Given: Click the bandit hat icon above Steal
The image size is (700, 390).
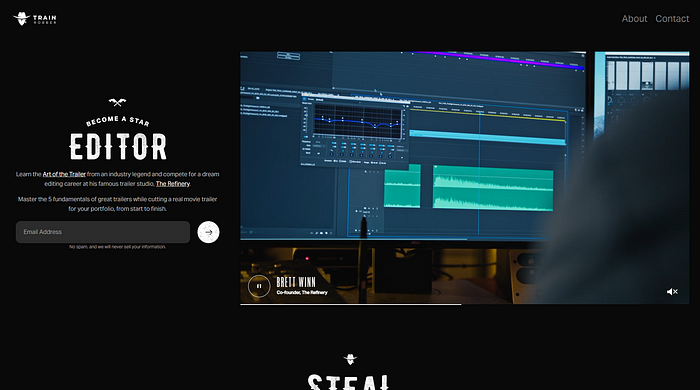Looking at the screenshot, I should pyautogui.click(x=350, y=359).
